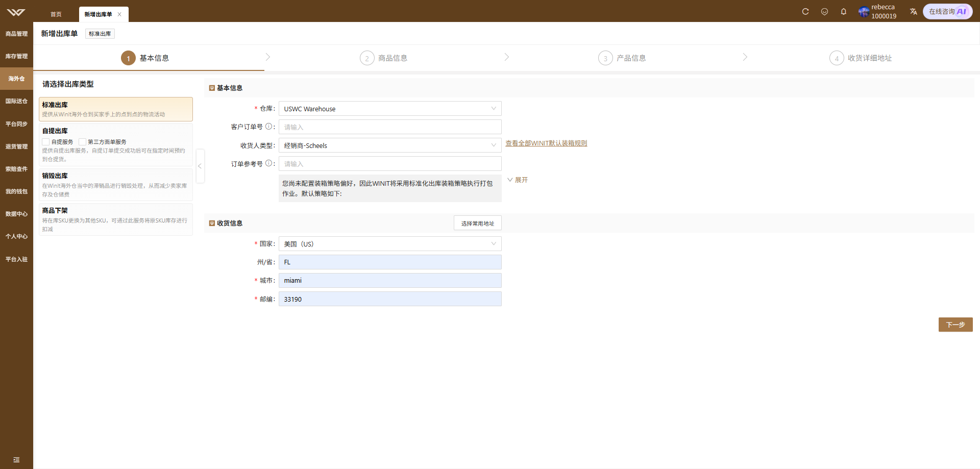Collapse the 基本信息 section icon
Screen dimensions: 980x469
point(212,88)
